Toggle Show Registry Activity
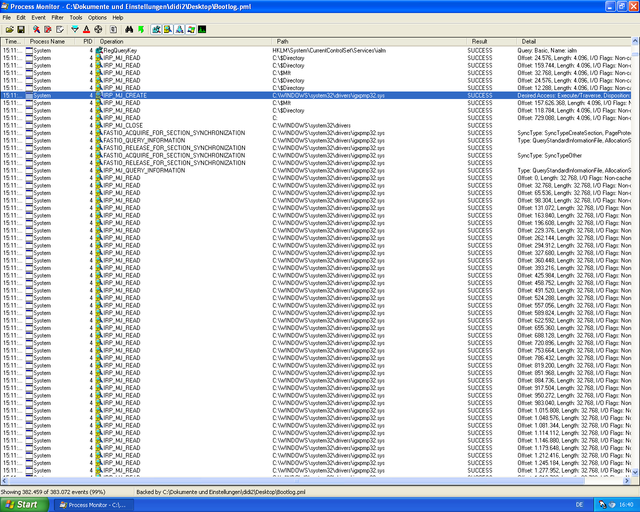The image size is (640, 512). (x=156, y=29)
